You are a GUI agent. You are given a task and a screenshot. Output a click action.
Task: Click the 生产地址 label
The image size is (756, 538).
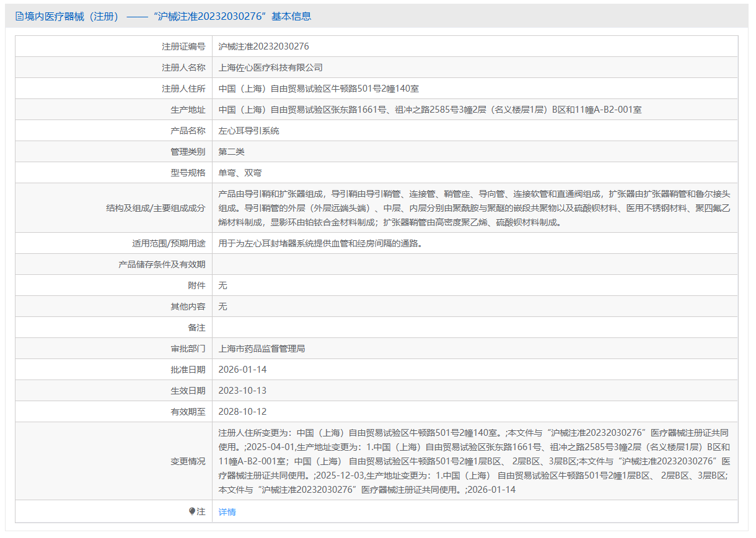tap(188, 110)
